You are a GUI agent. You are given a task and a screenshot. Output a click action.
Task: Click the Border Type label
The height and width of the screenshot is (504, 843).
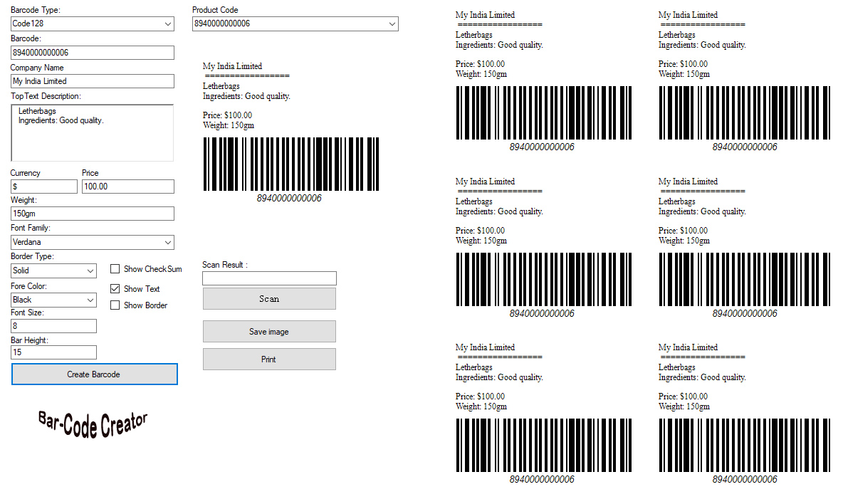coord(32,256)
